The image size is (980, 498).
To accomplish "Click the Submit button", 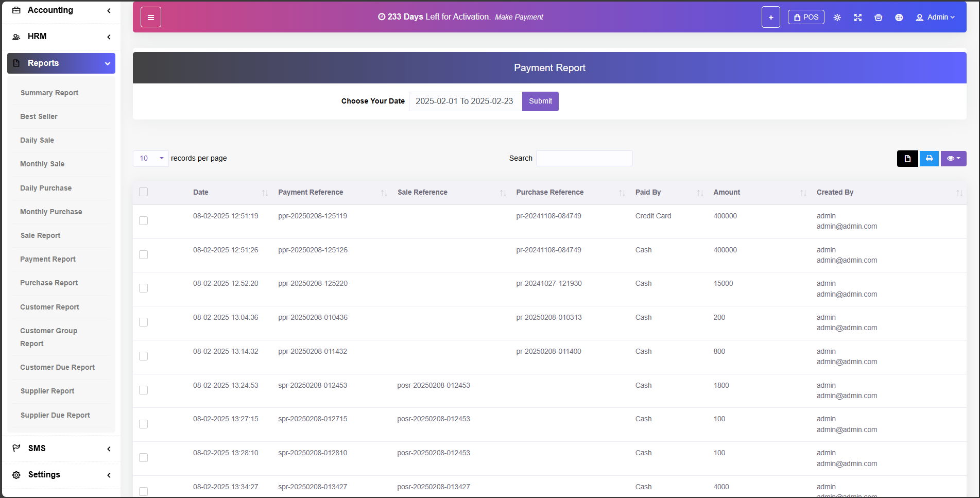I will pyautogui.click(x=540, y=101).
